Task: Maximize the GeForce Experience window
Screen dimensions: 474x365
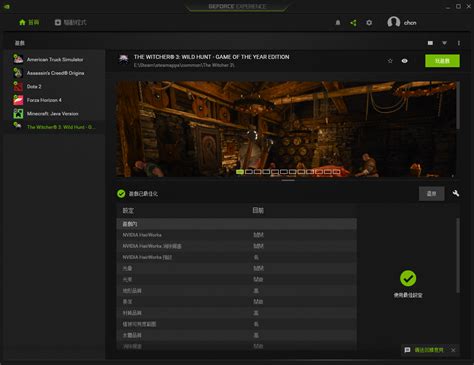Action: pyautogui.click(x=458, y=6)
